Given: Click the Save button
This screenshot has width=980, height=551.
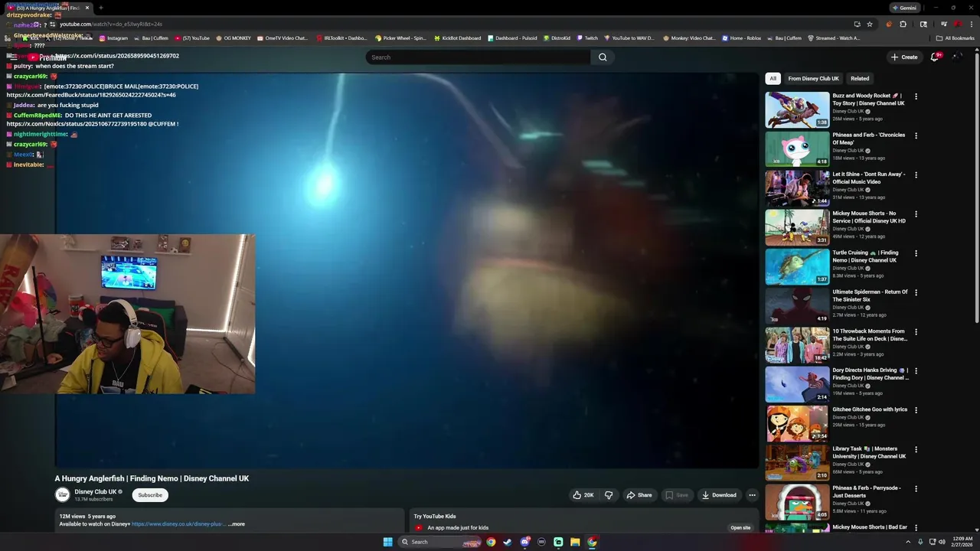Looking at the screenshot, I should pos(677,495).
